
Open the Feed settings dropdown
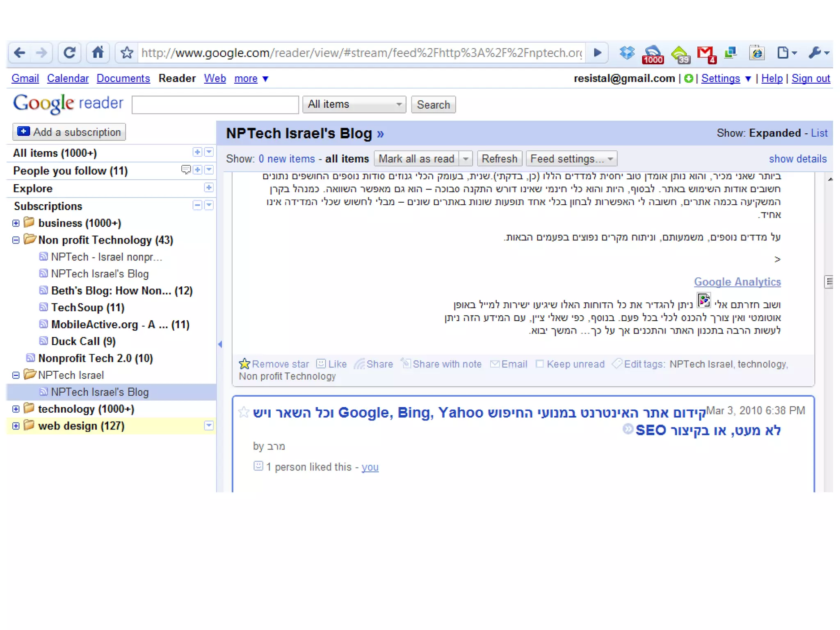click(x=571, y=159)
